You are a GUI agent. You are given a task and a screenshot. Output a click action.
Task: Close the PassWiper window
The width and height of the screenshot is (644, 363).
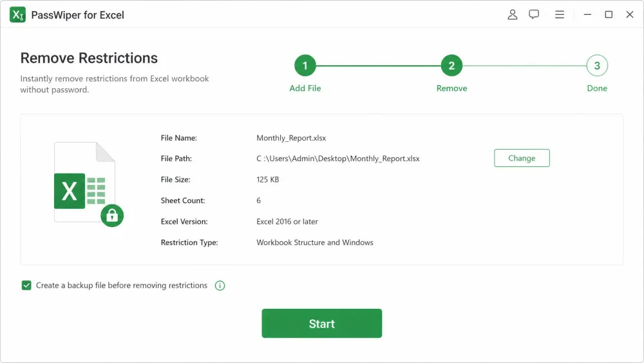tap(630, 15)
